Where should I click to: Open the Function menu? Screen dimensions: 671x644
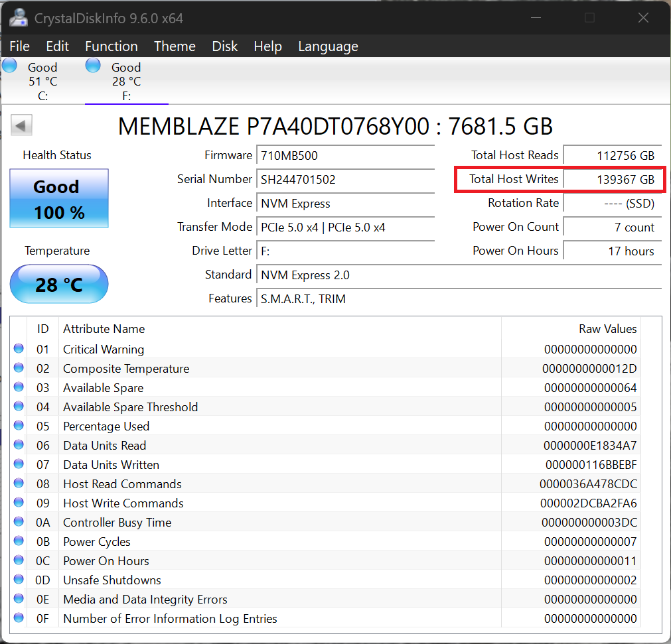(112, 46)
